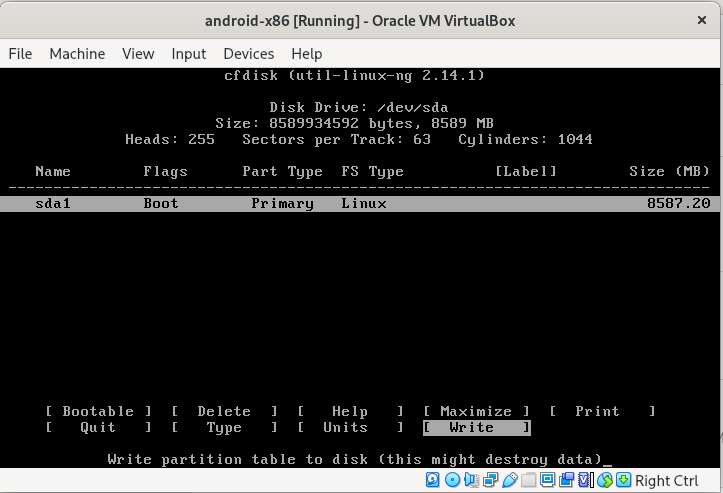Open the Machine menu
This screenshot has height=493, width=723.
tap(77, 54)
